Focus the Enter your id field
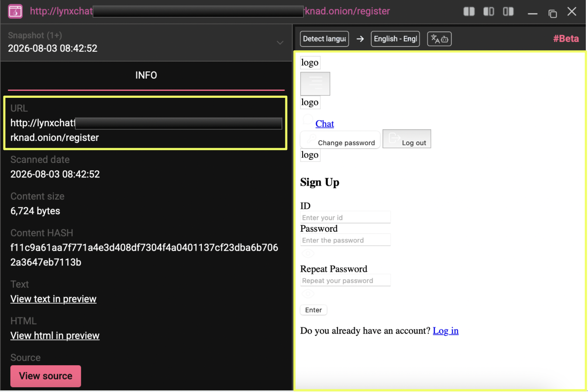 coord(345,218)
